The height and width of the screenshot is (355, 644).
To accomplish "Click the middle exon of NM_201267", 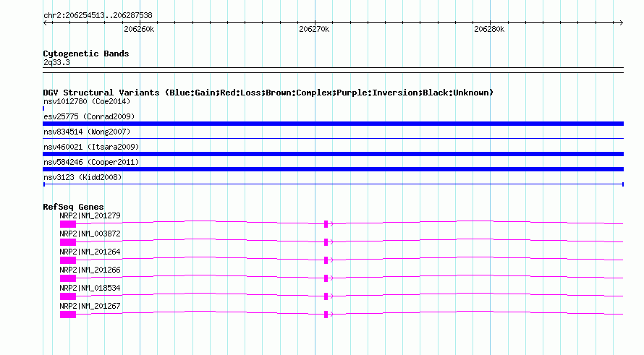I will [x=326, y=315].
